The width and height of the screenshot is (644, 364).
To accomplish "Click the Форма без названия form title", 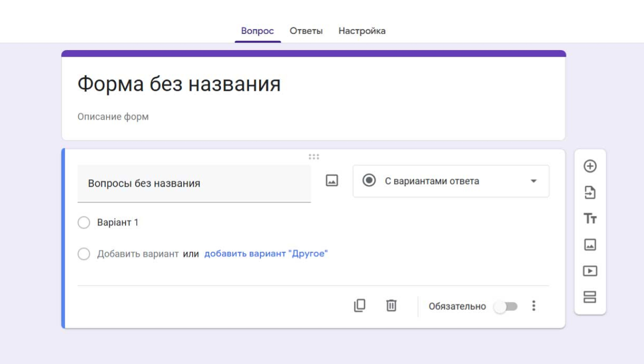I will (x=179, y=84).
